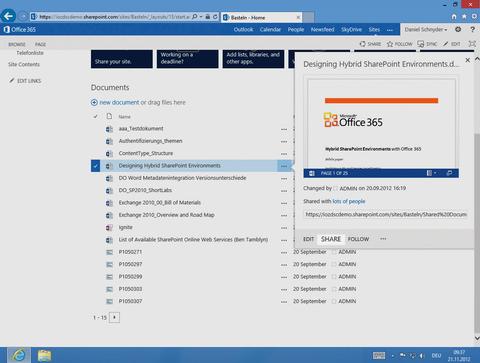Switch to the PAGE ribbon tab
Screen dimensions: 480x363
pos(40,44)
